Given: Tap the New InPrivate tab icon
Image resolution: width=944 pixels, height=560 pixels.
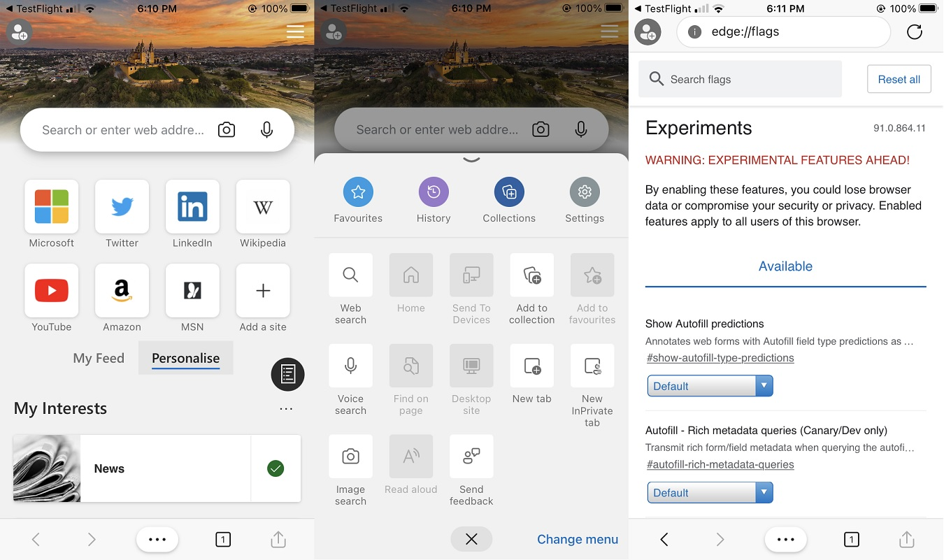Looking at the screenshot, I should [x=592, y=366].
